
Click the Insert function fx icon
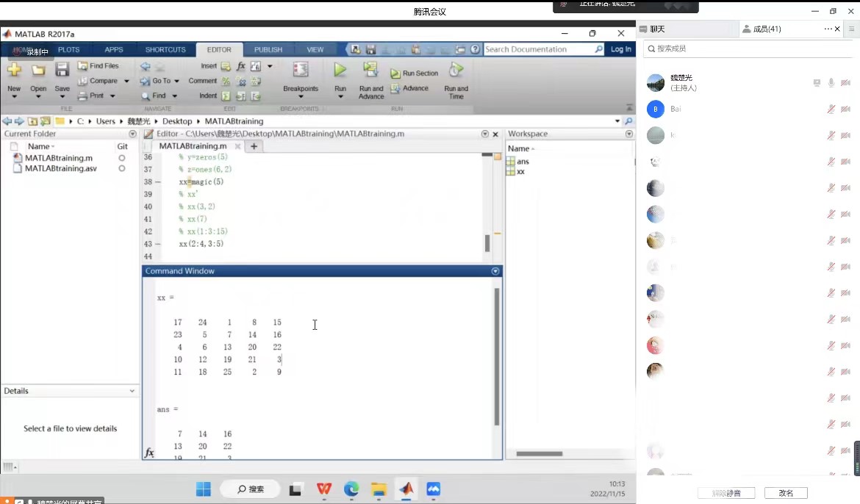coord(240,66)
